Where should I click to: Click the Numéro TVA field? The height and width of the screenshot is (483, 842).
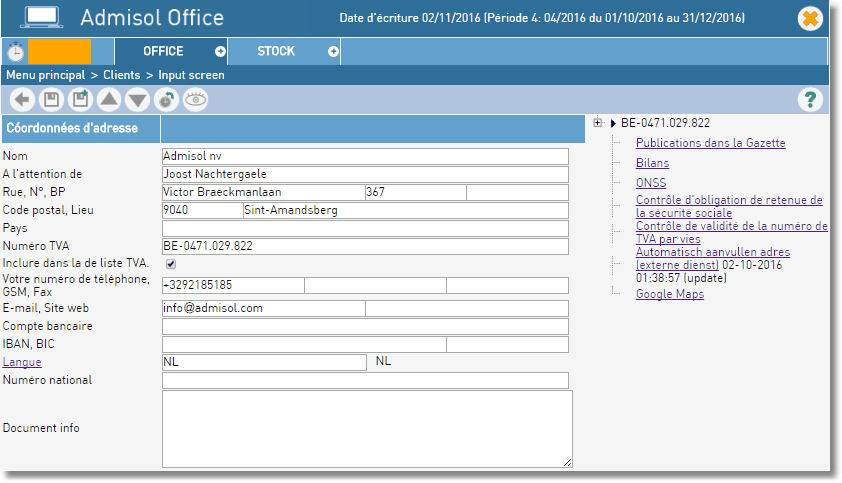point(365,246)
